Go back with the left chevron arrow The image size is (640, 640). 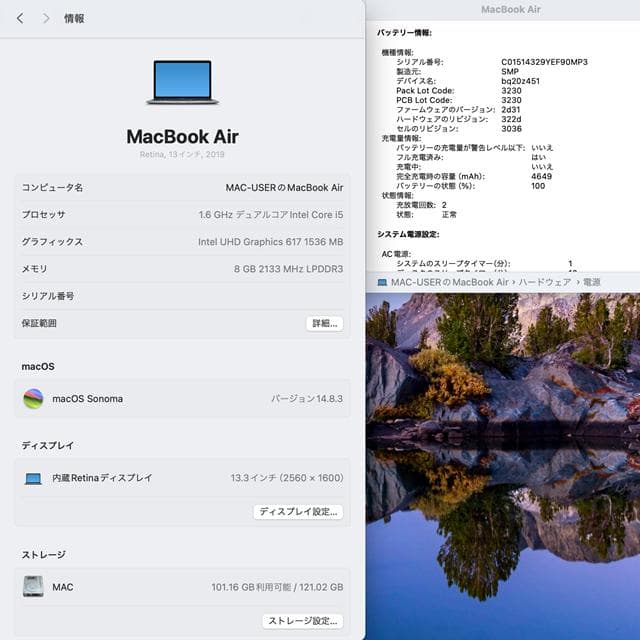pos(20,18)
